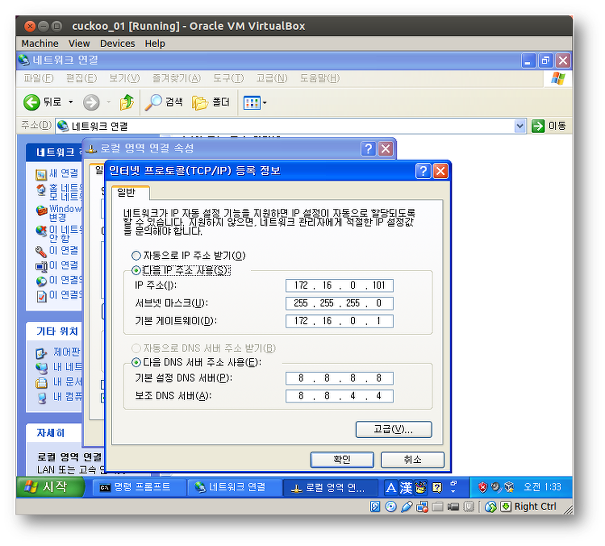Image resolution: width=605 pixels, height=546 pixels.
Task: Cancel with the 취소 button
Action: 412,460
